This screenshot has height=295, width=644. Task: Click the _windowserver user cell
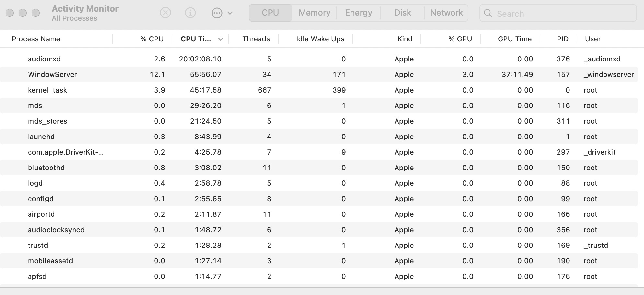pyautogui.click(x=609, y=75)
